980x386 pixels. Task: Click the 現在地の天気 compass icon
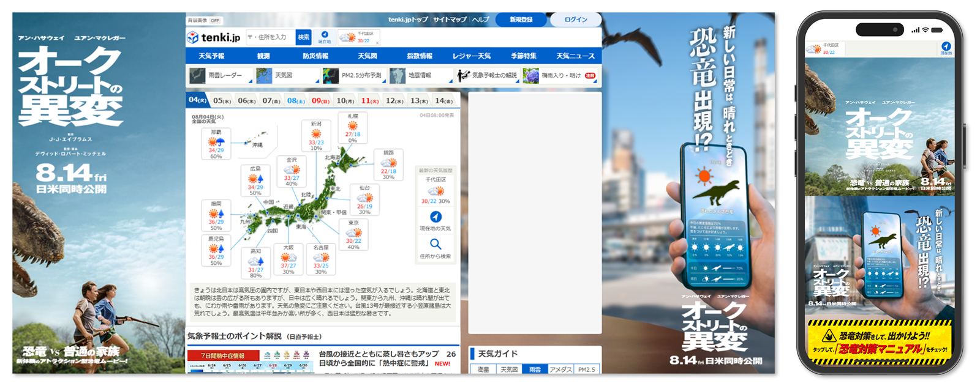click(435, 217)
